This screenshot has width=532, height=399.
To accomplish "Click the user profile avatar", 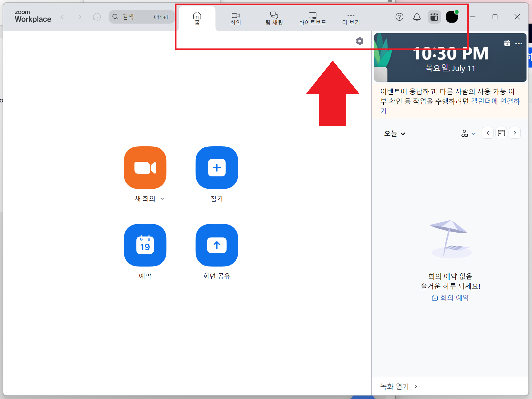I will pos(452,17).
